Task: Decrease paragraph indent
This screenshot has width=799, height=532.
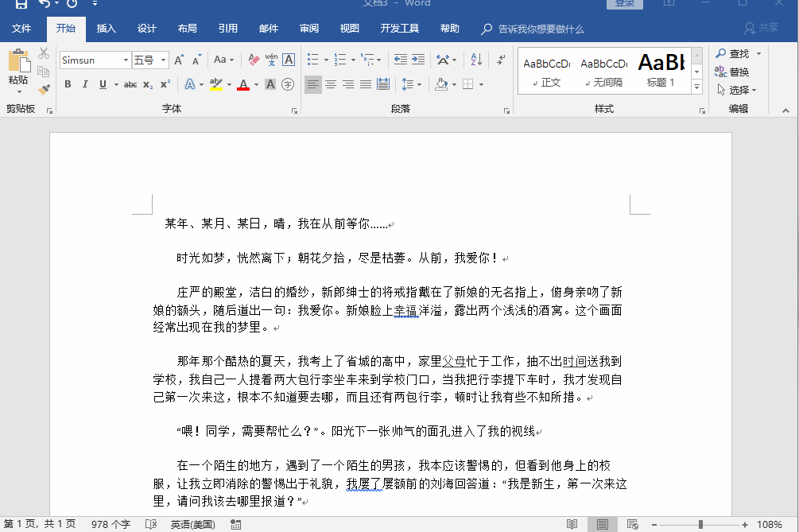Action: 401,60
